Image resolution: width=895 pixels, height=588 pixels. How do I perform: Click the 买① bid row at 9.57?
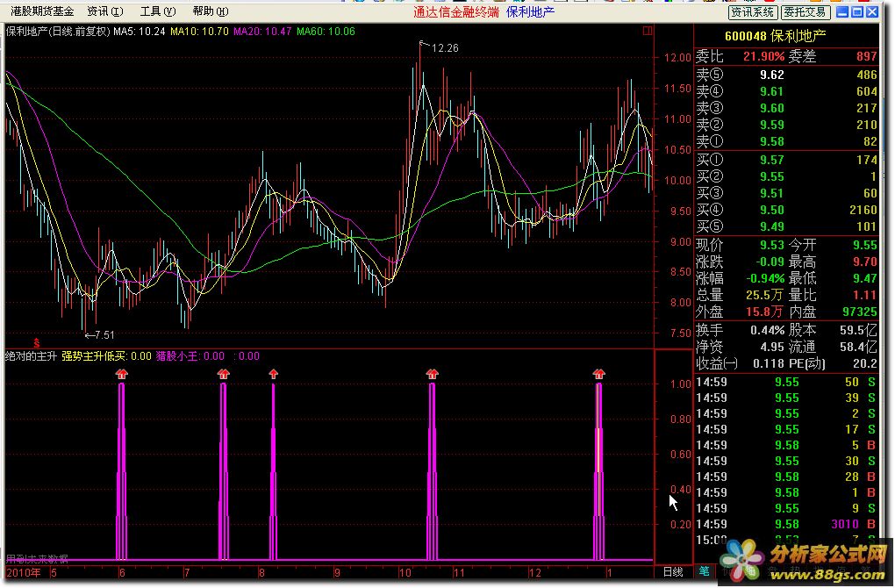click(786, 160)
